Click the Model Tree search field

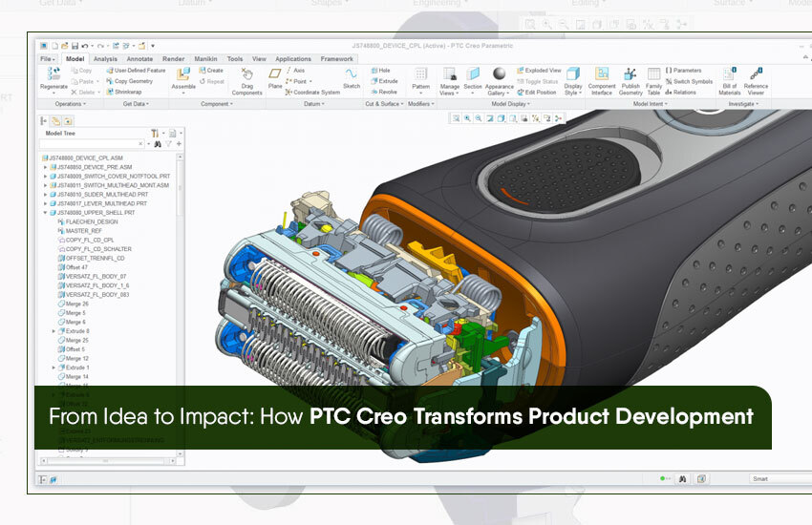point(92,144)
